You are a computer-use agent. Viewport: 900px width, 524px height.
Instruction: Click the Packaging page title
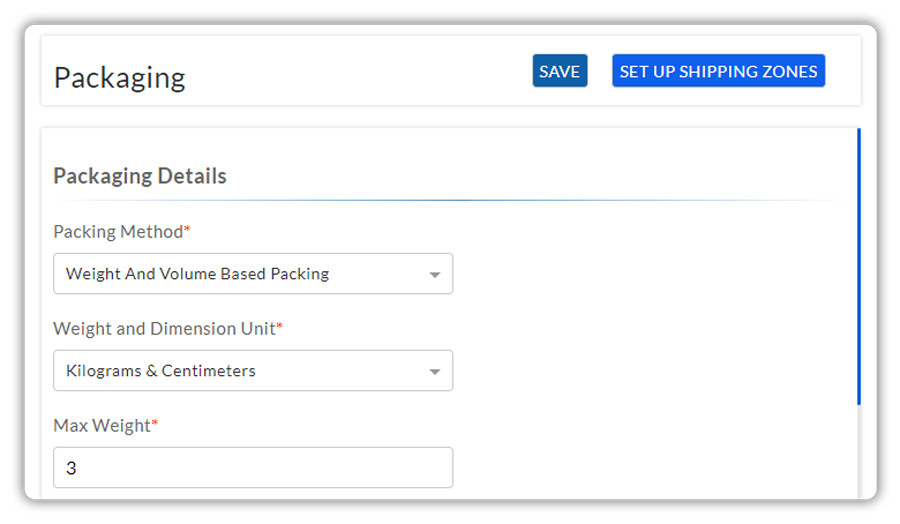[x=119, y=78]
